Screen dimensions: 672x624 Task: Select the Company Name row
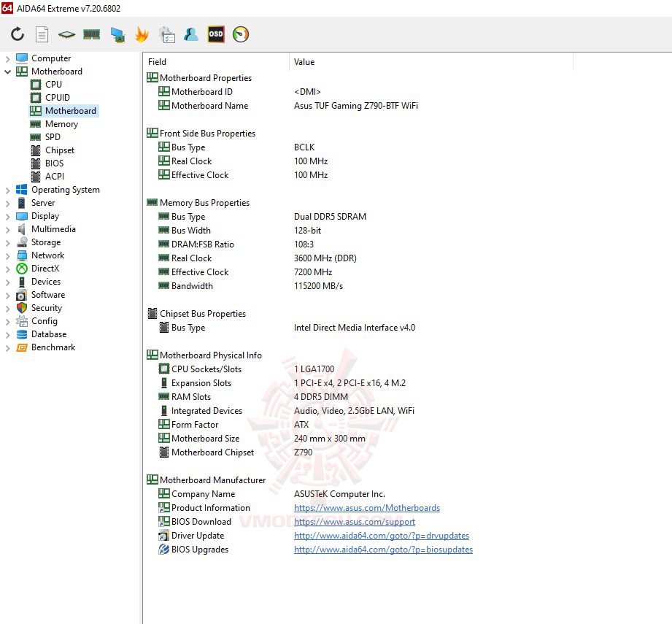[271, 494]
